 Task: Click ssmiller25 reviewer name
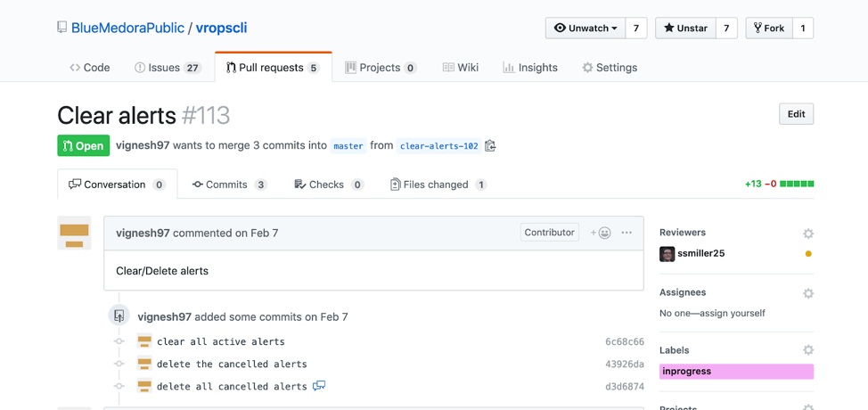tap(701, 254)
